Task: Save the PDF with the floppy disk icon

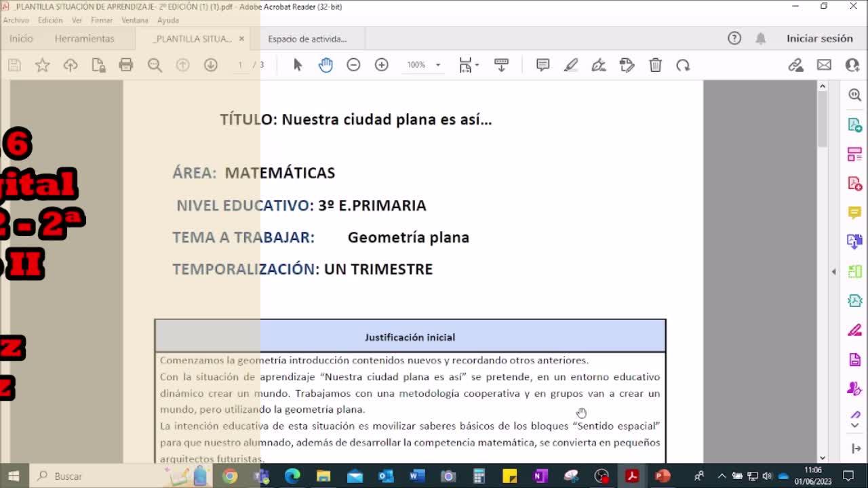Action: tap(14, 65)
